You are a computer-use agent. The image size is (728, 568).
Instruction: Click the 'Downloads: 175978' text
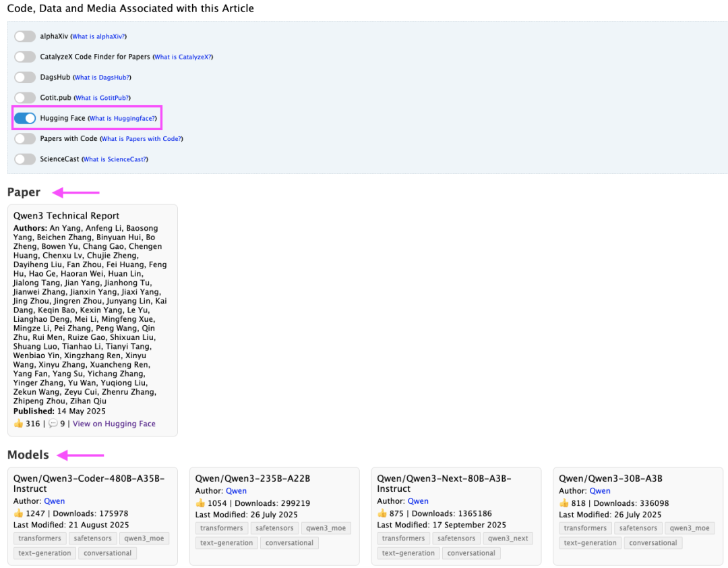pos(90,513)
